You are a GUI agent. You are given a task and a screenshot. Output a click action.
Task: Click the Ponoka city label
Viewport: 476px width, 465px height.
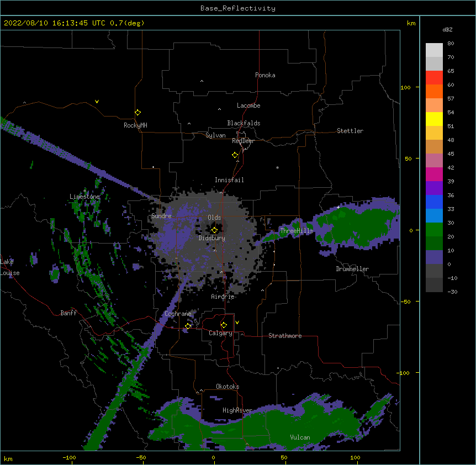[x=265, y=75]
